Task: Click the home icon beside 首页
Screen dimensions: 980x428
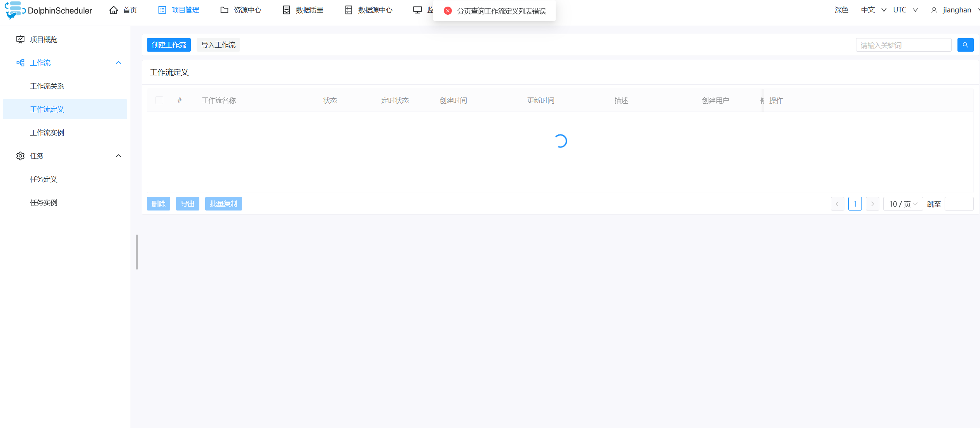Action: click(x=113, y=10)
